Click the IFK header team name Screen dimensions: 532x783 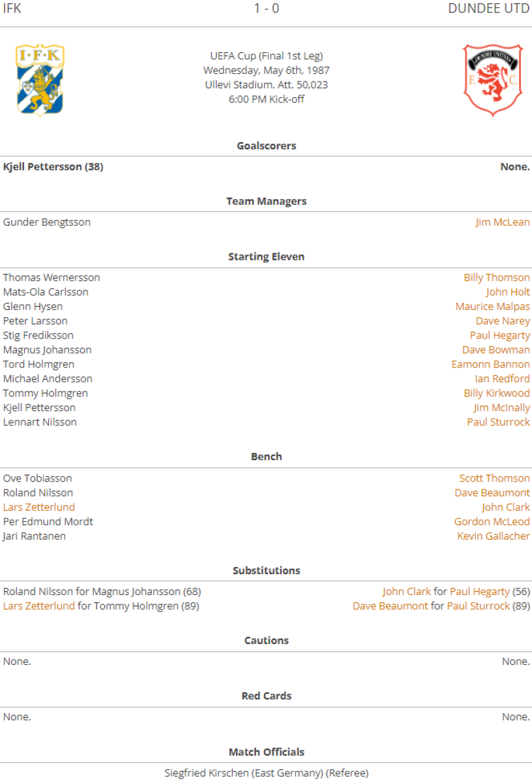click(x=12, y=9)
